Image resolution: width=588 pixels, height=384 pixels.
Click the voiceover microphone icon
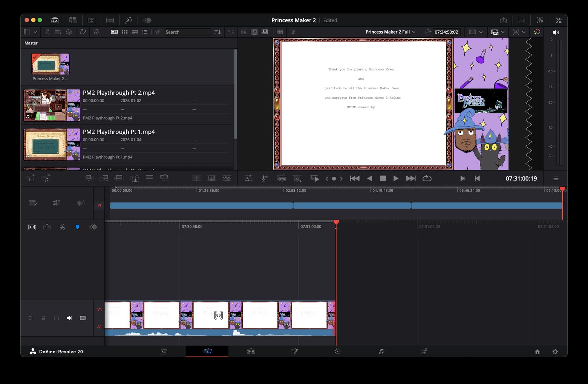pos(265,179)
